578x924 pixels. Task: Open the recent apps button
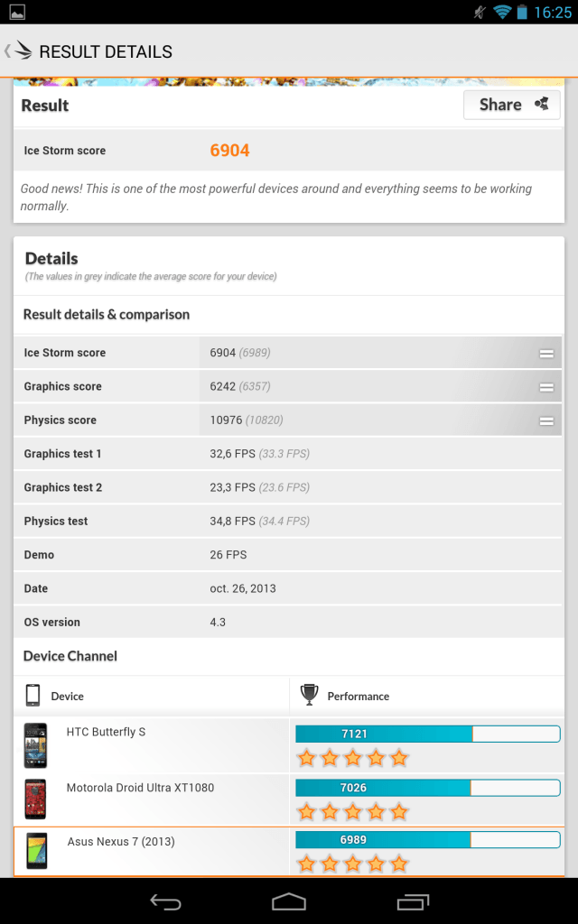tap(413, 901)
